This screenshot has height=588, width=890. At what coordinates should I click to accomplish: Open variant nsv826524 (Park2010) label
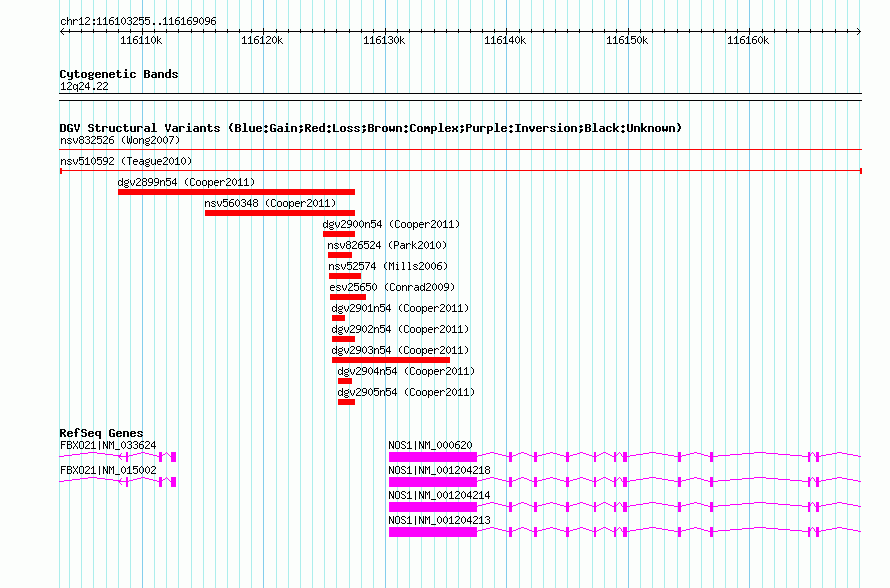387,245
